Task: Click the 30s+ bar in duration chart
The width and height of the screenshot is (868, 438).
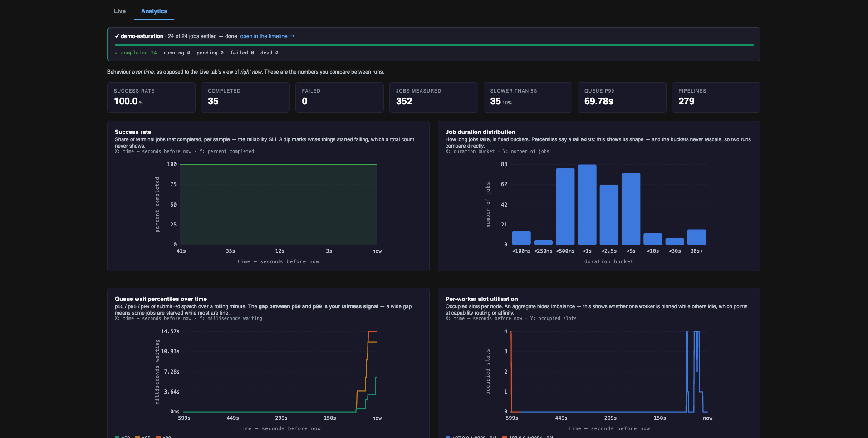Action: pos(697,237)
